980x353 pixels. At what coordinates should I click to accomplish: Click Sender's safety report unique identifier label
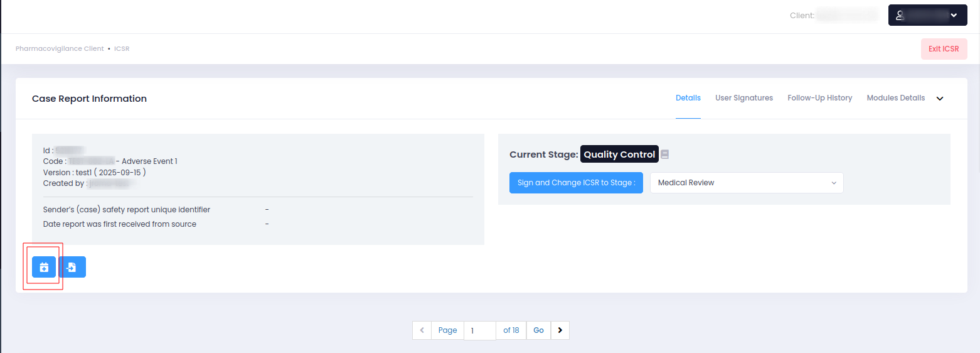point(127,209)
